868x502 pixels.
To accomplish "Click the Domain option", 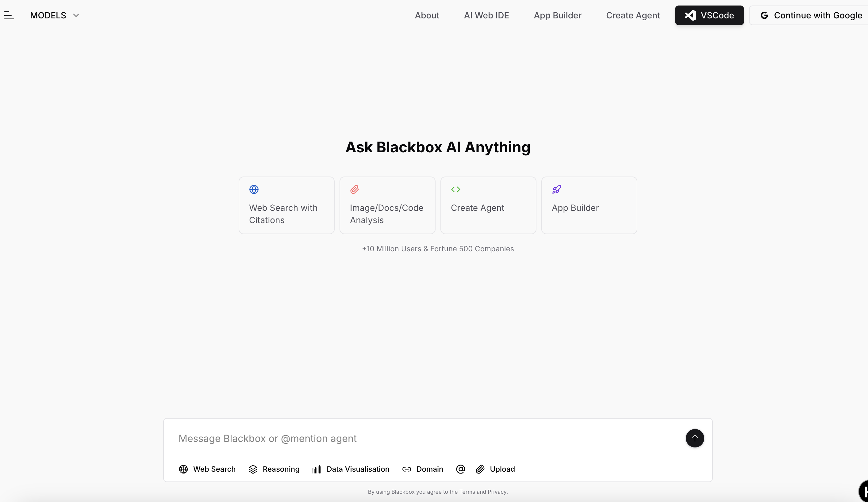I will click(x=422, y=469).
